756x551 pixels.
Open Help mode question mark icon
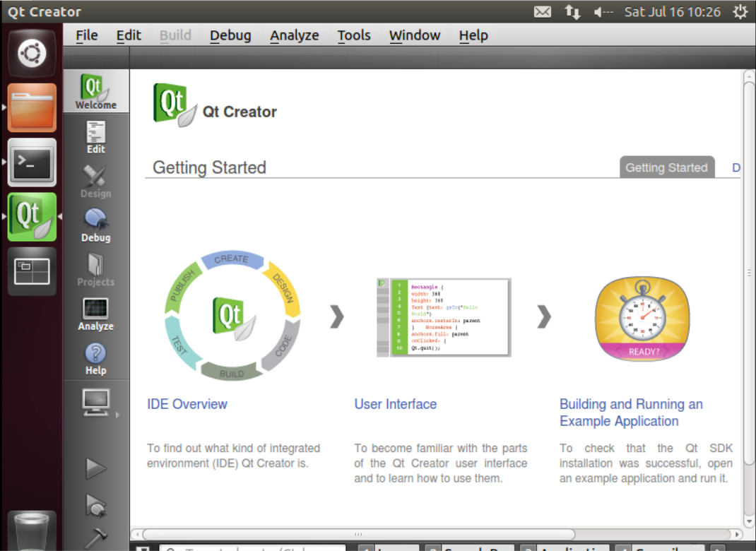[96, 359]
